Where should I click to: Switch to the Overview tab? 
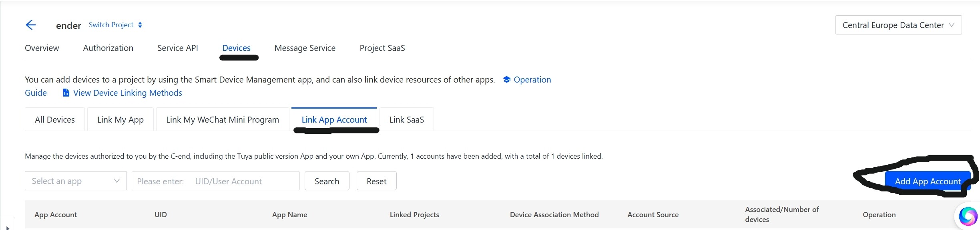point(42,48)
